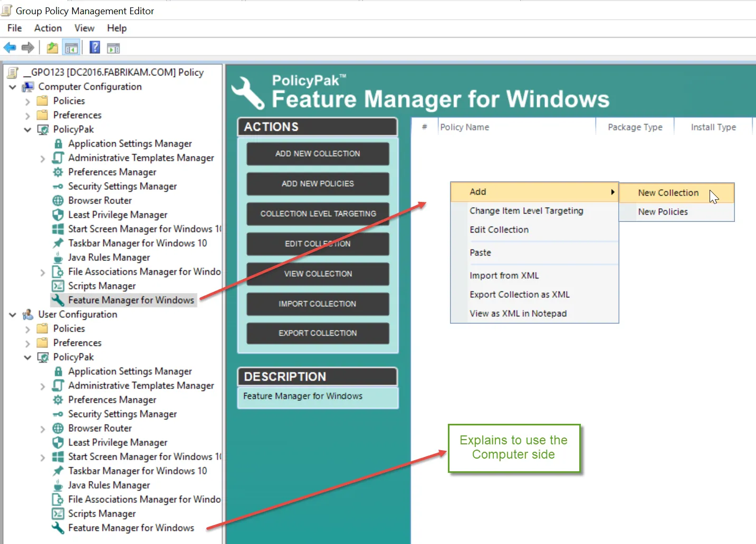
Task: Open the Action menu
Action: click(48, 28)
